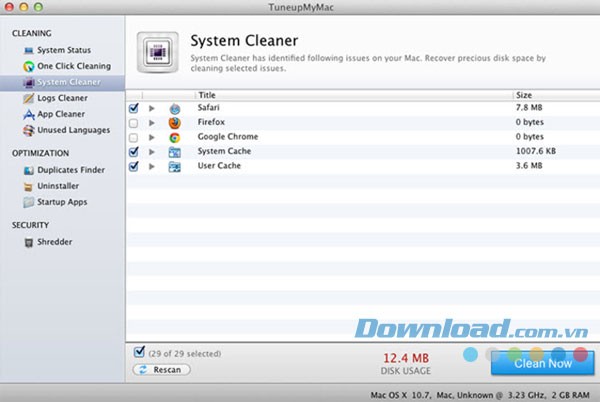
Task: Go to App Cleaner section
Action: [x=61, y=114]
